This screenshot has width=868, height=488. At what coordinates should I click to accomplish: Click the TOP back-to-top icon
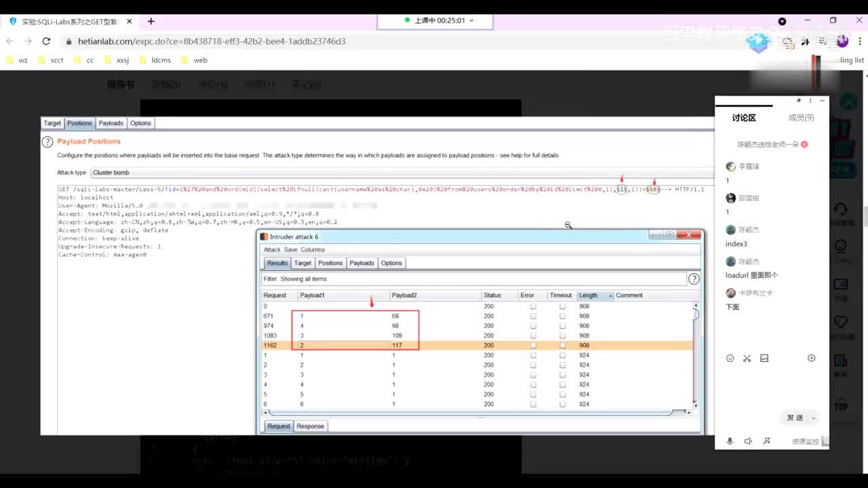click(x=841, y=405)
